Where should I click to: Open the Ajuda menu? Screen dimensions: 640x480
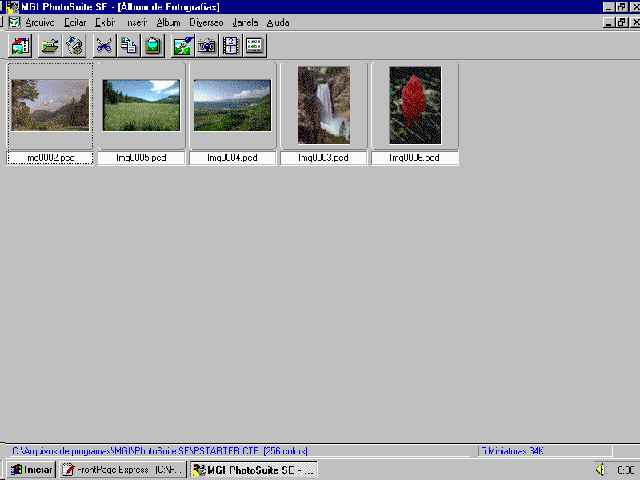click(x=278, y=22)
